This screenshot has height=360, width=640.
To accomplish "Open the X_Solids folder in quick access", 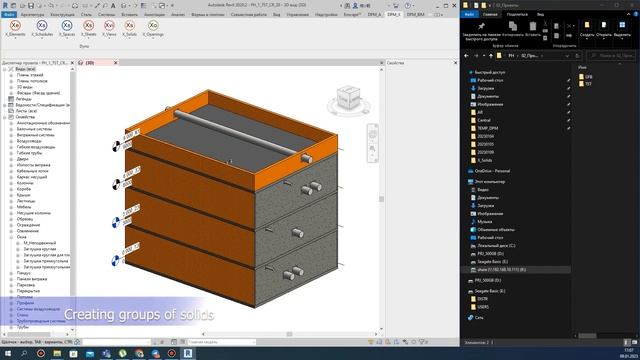I will (x=484, y=160).
